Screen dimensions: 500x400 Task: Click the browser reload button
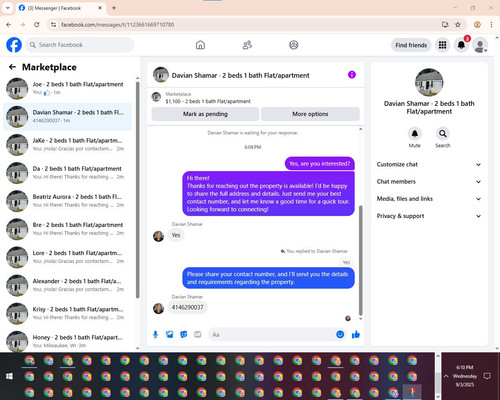pos(37,25)
